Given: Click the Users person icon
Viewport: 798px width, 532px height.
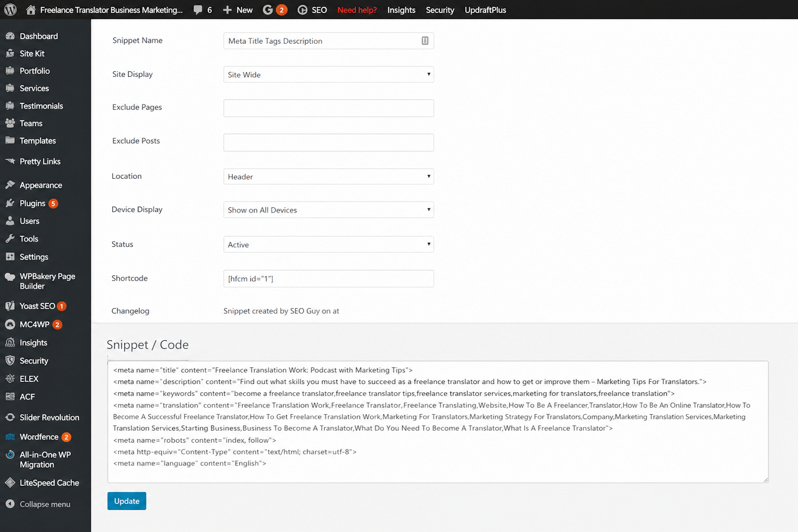Looking at the screenshot, I should [x=10, y=221].
